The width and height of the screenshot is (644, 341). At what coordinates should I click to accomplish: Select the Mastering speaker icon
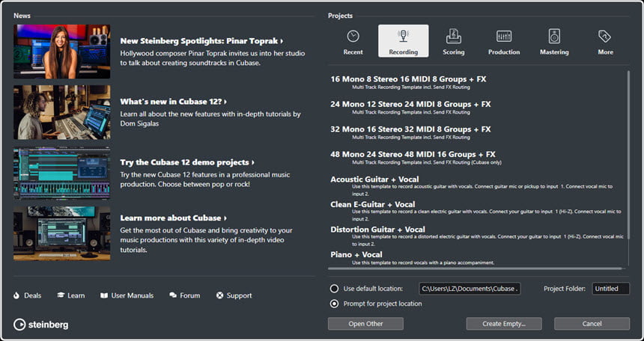(x=554, y=36)
